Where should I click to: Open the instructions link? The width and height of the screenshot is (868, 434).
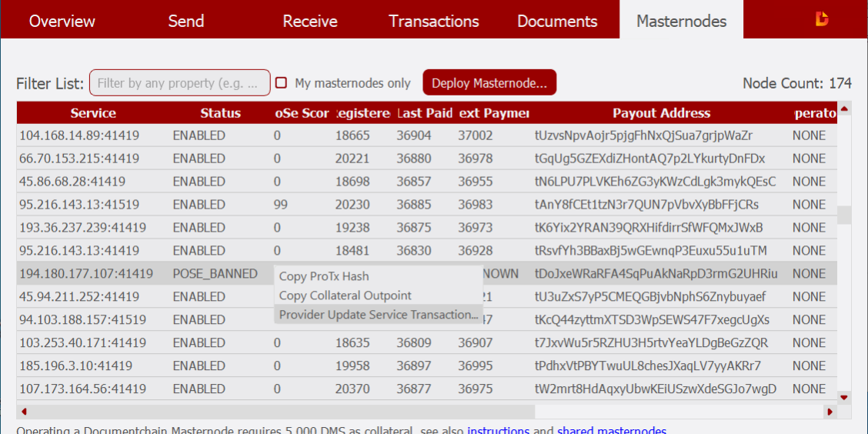click(x=498, y=430)
